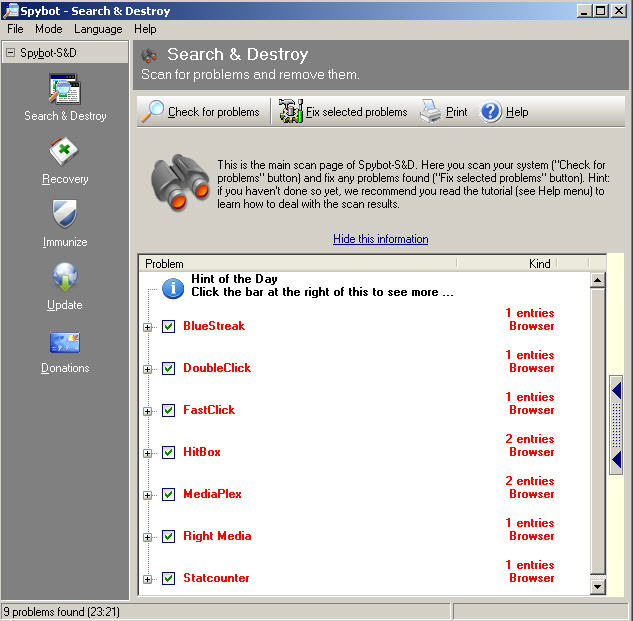Deselect the Statcounter checkbox
This screenshot has width=633, height=621.
point(168,578)
